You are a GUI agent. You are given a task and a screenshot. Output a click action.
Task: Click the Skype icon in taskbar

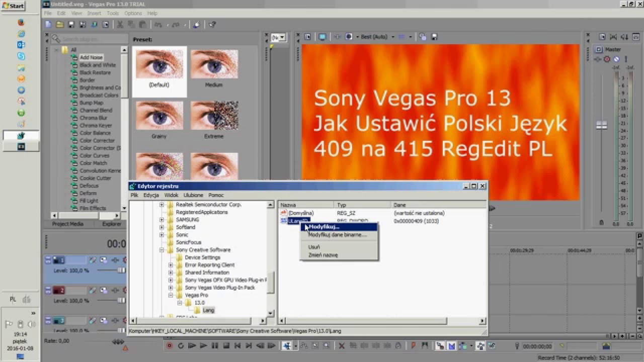[21, 56]
